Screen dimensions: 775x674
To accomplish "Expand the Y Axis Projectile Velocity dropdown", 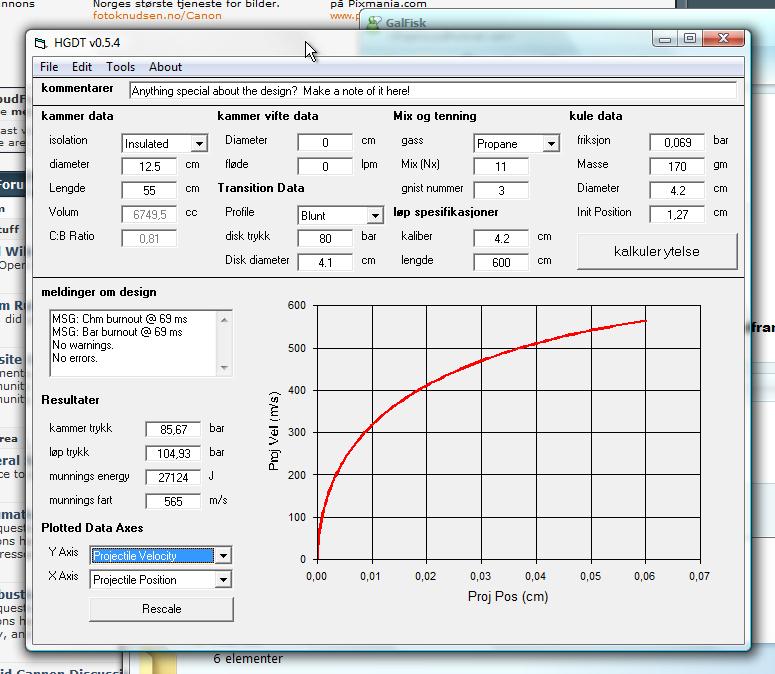I will coord(223,556).
